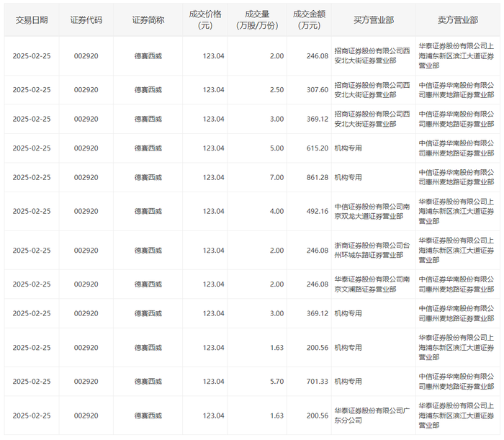504x440 pixels.
Task: Click the 证券简称 column header
Action: click(x=148, y=20)
